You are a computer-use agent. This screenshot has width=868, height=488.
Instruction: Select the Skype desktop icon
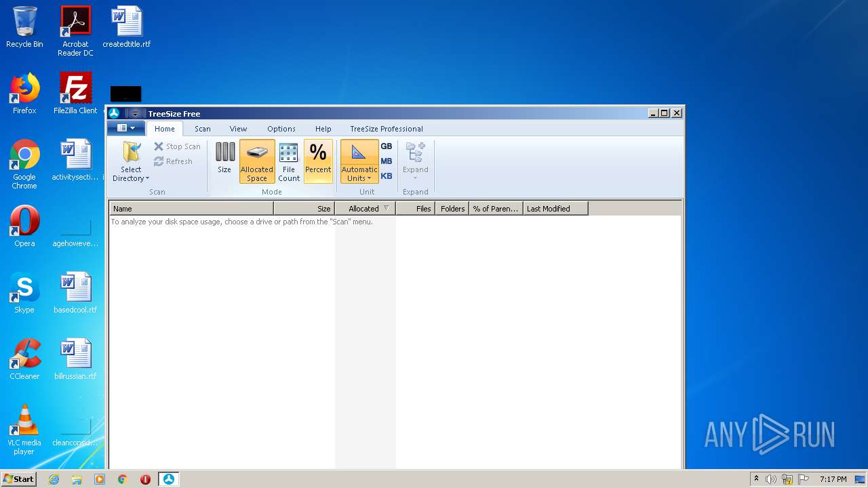(24, 293)
